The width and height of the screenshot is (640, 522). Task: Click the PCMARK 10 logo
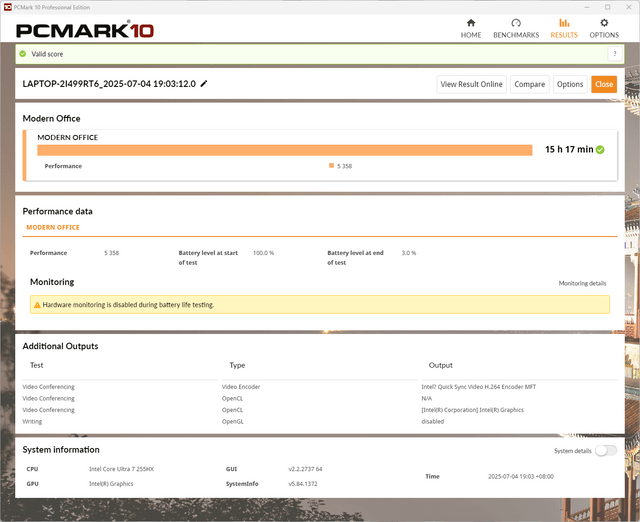84,30
